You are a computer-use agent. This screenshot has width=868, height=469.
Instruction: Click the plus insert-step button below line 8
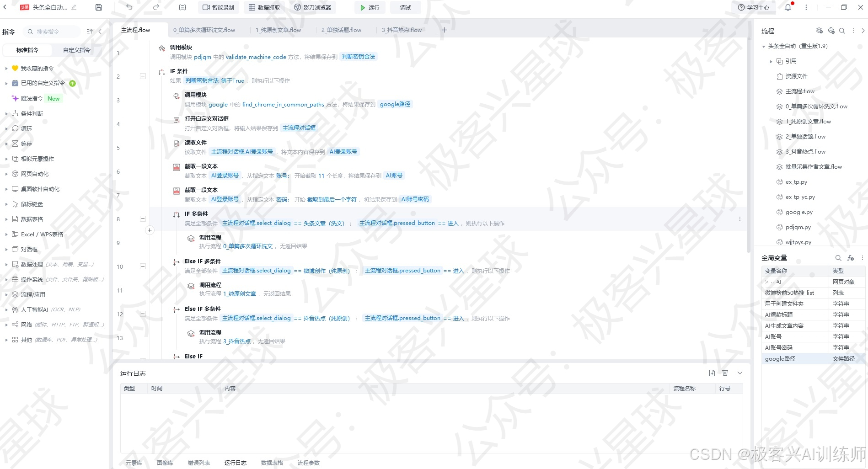[x=150, y=230]
